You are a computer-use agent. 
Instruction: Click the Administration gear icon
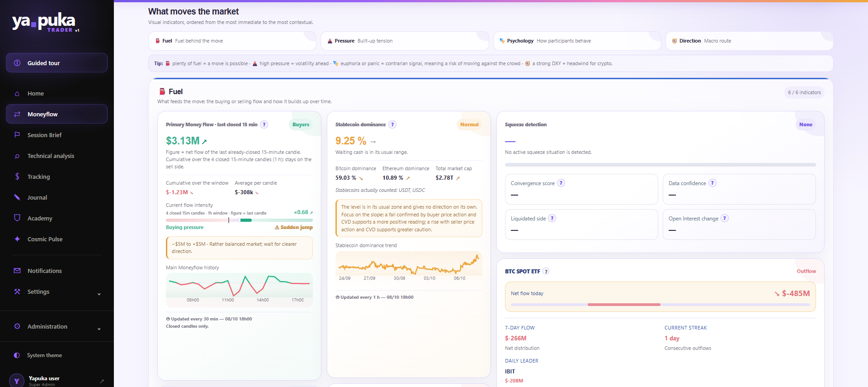[17, 326]
